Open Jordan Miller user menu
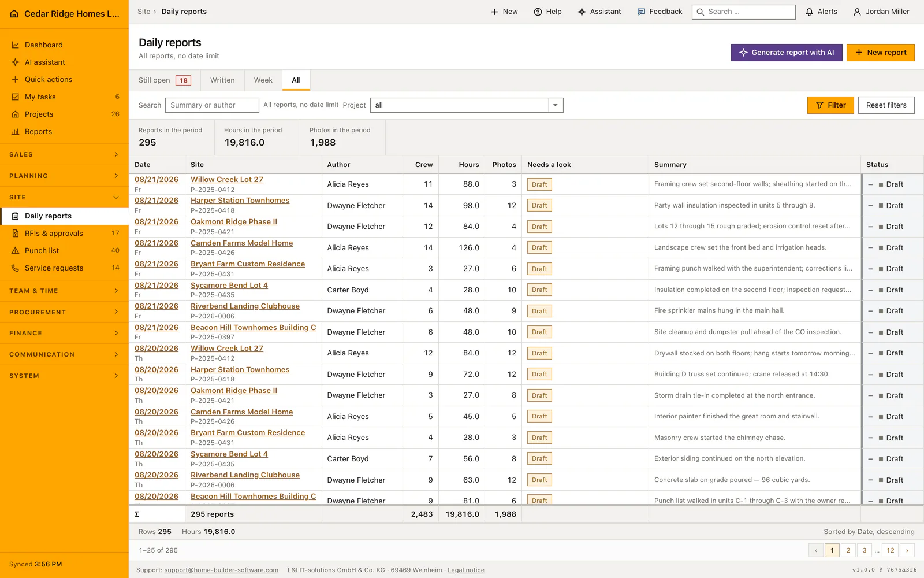 (881, 12)
